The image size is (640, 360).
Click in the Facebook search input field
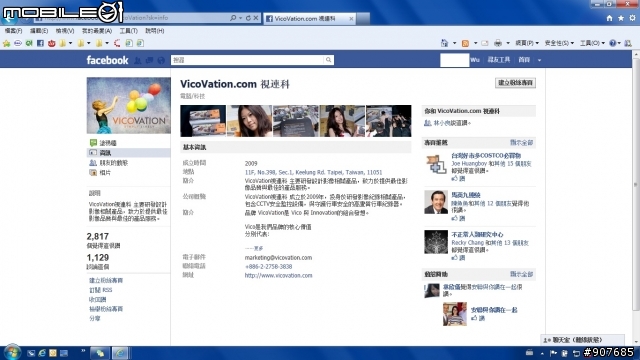[x=247, y=60]
